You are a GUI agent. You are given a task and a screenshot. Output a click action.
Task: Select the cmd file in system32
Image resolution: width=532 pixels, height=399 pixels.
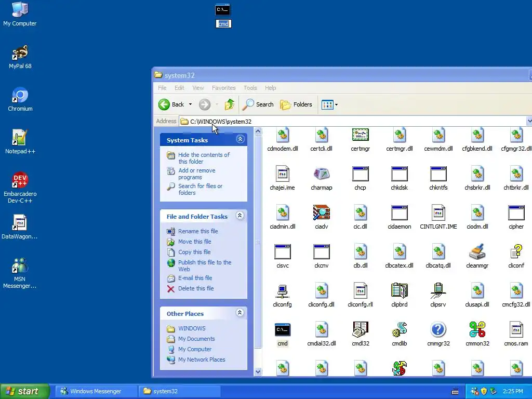pos(282,334)
